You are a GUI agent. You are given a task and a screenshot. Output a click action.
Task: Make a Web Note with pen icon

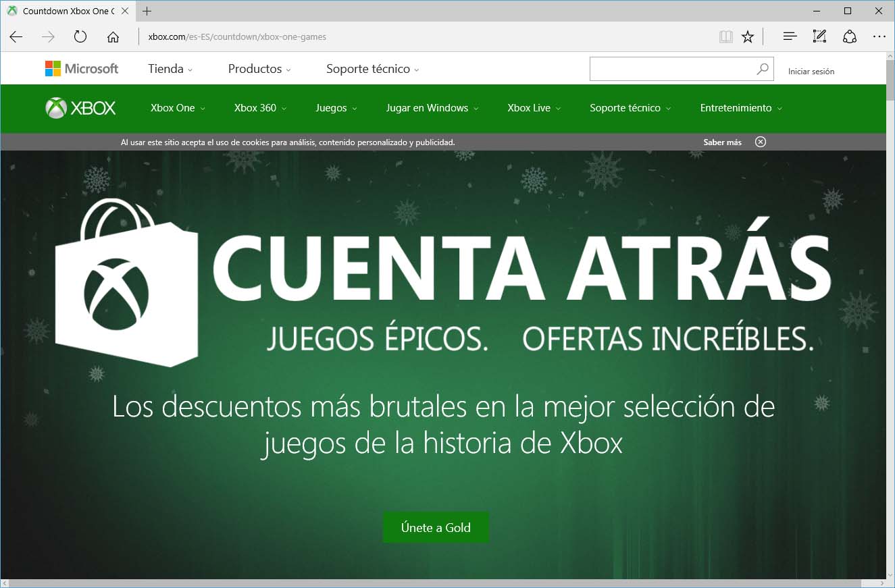click(x=820, y=36)
